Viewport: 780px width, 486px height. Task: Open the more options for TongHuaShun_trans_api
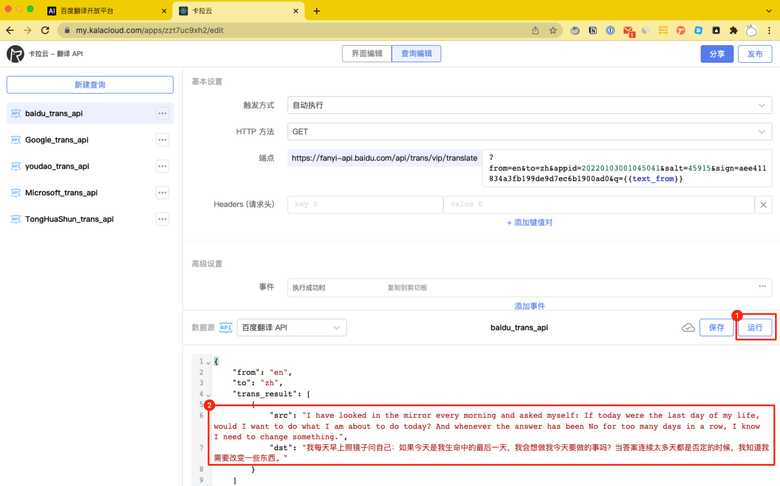163,219
